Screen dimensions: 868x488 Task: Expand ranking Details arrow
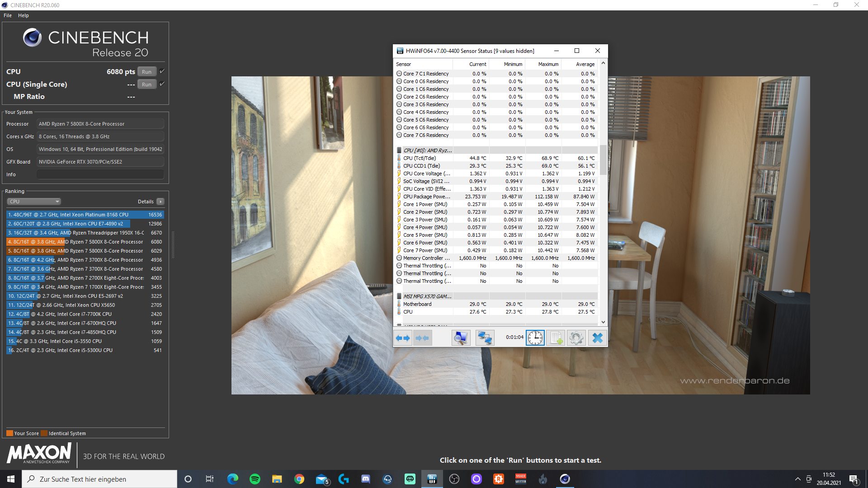(x=160, y=202)
